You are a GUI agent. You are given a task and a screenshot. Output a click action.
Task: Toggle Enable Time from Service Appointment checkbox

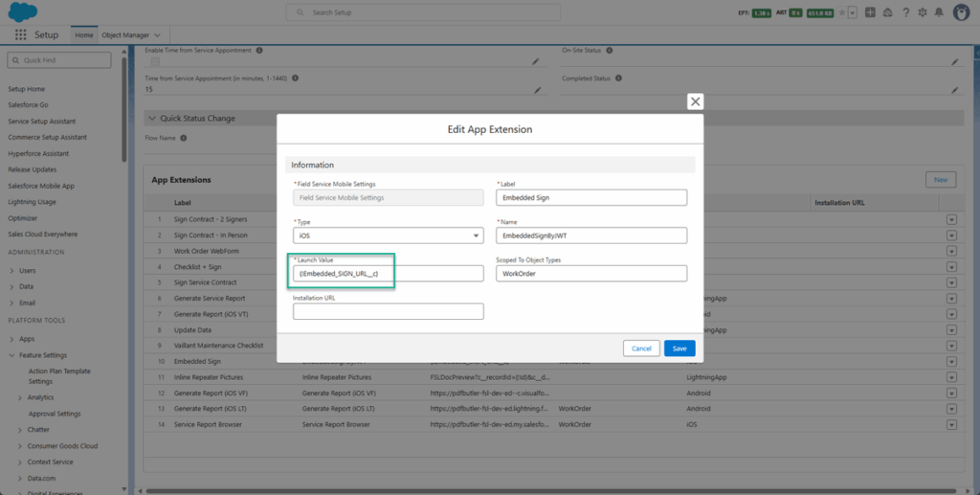(x=155, y=61)
